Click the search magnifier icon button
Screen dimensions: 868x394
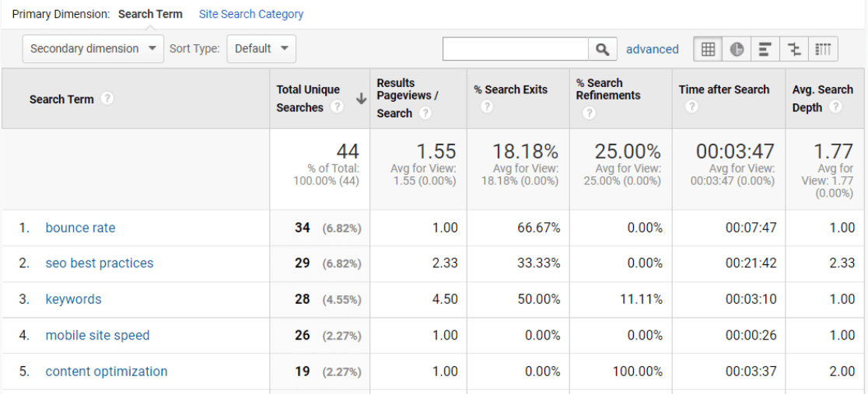[602, 49]
